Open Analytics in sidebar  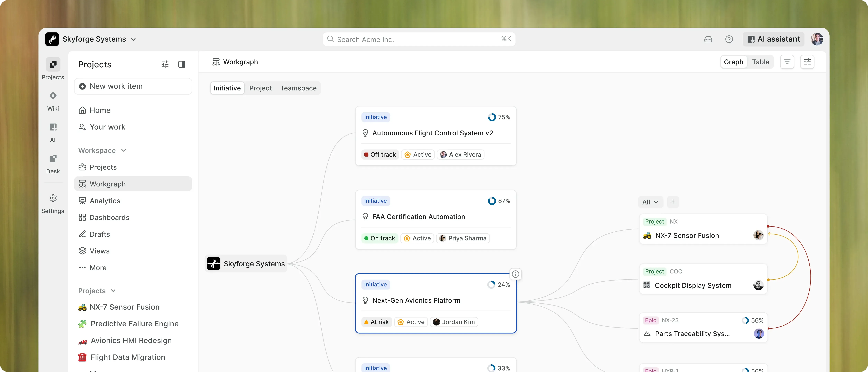coord(133,201)
